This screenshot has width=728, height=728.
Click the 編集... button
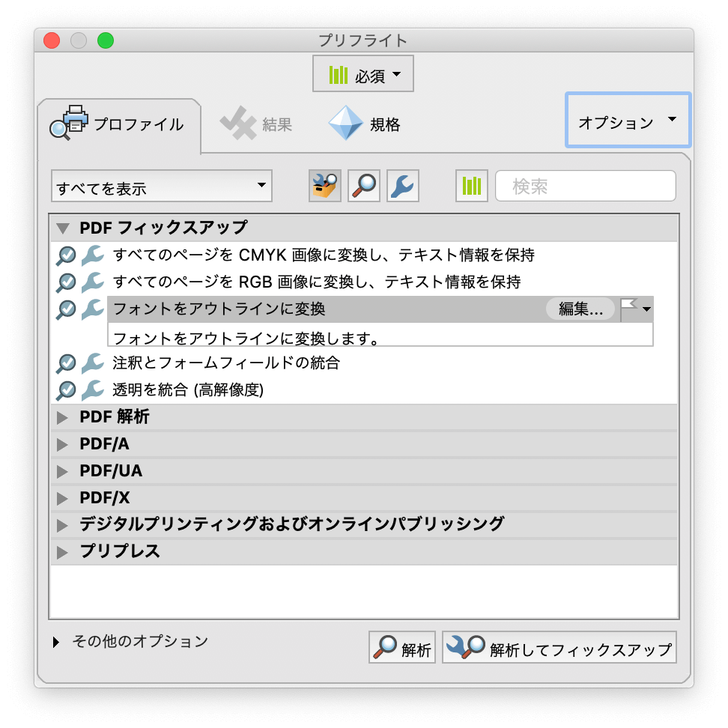pyautogui.click(x=580, y=309)
